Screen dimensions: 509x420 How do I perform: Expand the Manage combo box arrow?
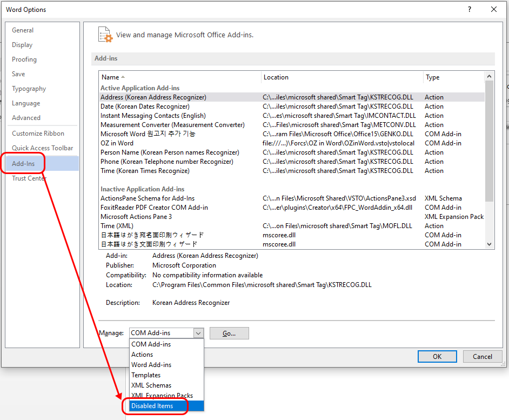pos(198,333)
